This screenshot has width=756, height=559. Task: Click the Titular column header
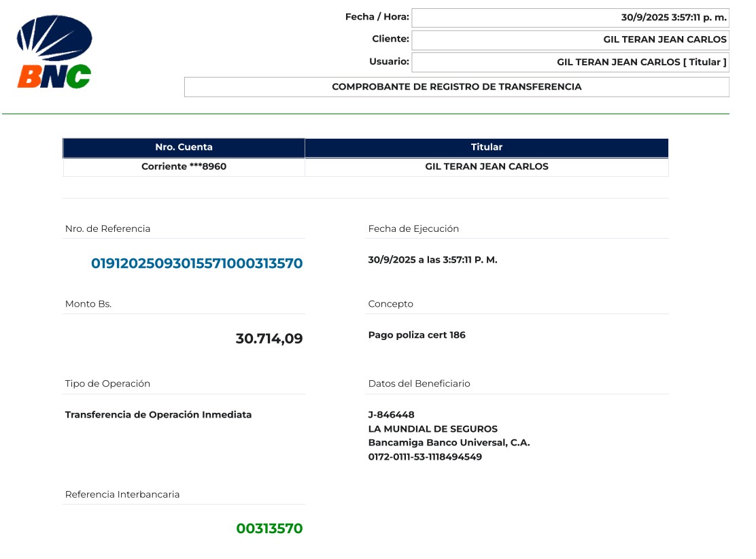[x=486, y=148]
